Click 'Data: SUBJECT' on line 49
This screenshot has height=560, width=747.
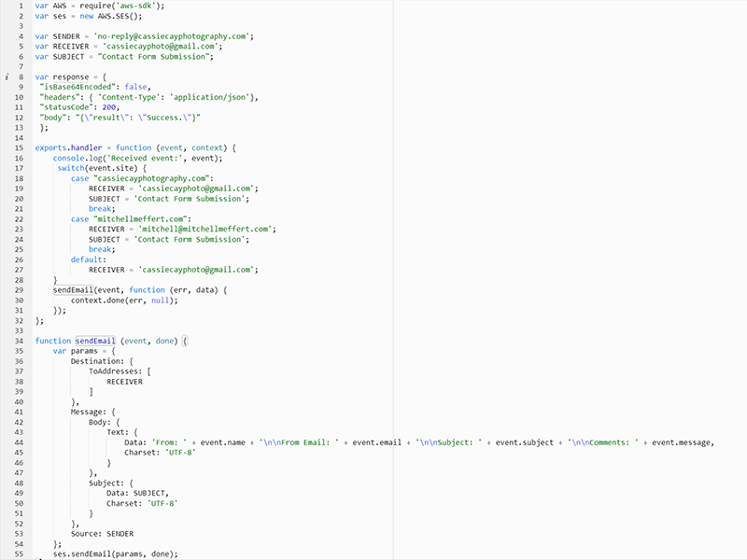coord(135,494)
